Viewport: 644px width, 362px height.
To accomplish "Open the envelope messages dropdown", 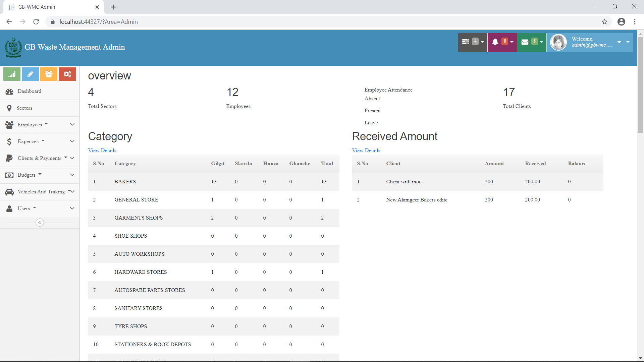I will click(531, 42).
